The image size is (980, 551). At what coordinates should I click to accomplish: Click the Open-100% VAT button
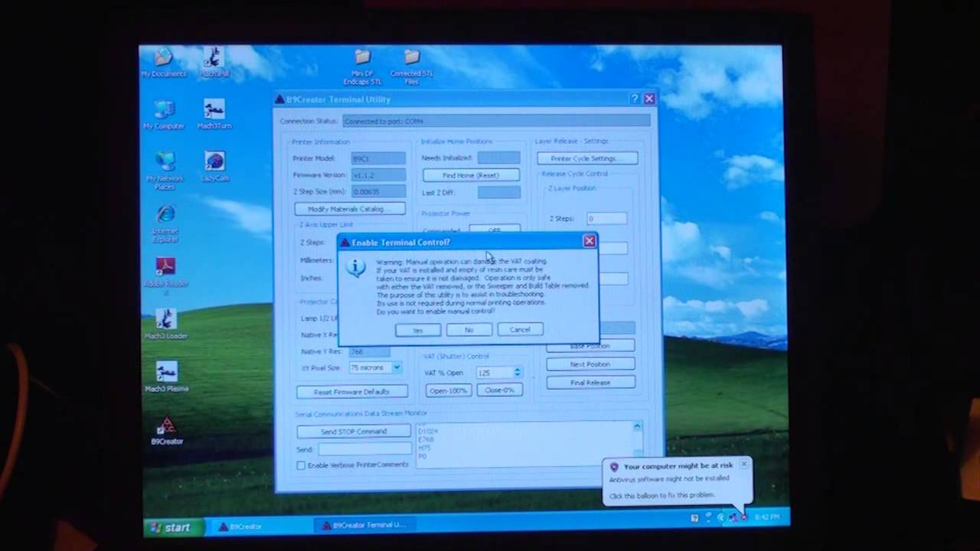(x=448, y=390)
